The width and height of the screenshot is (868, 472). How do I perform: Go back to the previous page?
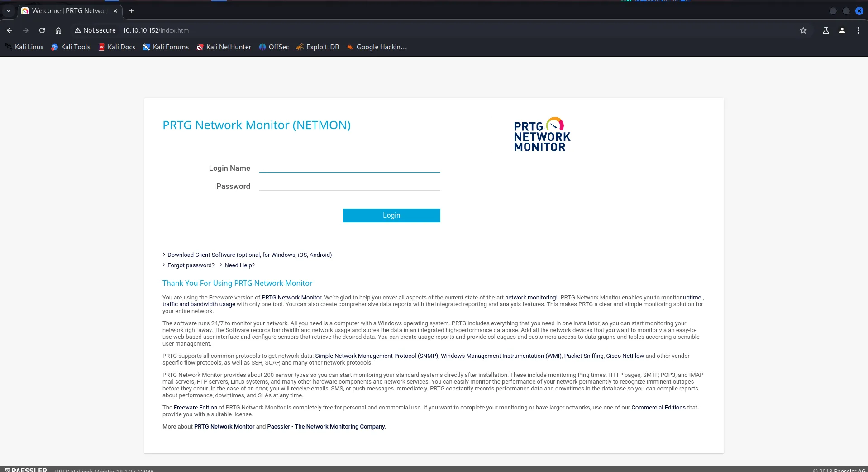pyautogui.click(x=10, y=30)
